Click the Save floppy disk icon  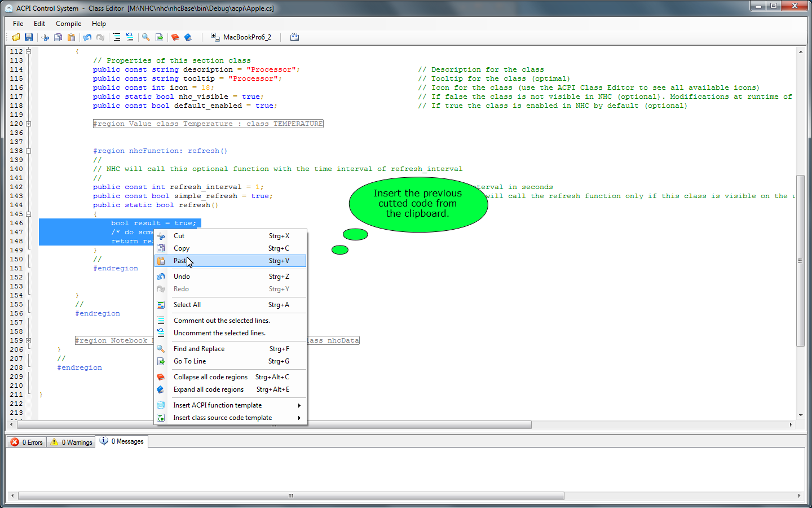click(x=29, y=37)
